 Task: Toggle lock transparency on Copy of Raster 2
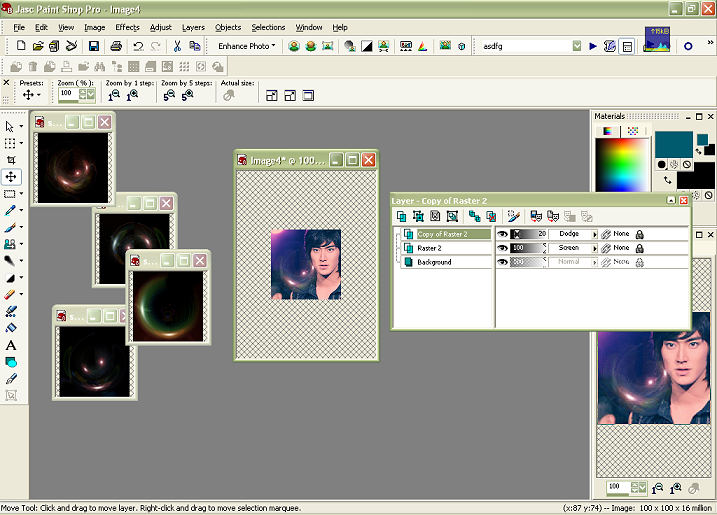point(640,234)
